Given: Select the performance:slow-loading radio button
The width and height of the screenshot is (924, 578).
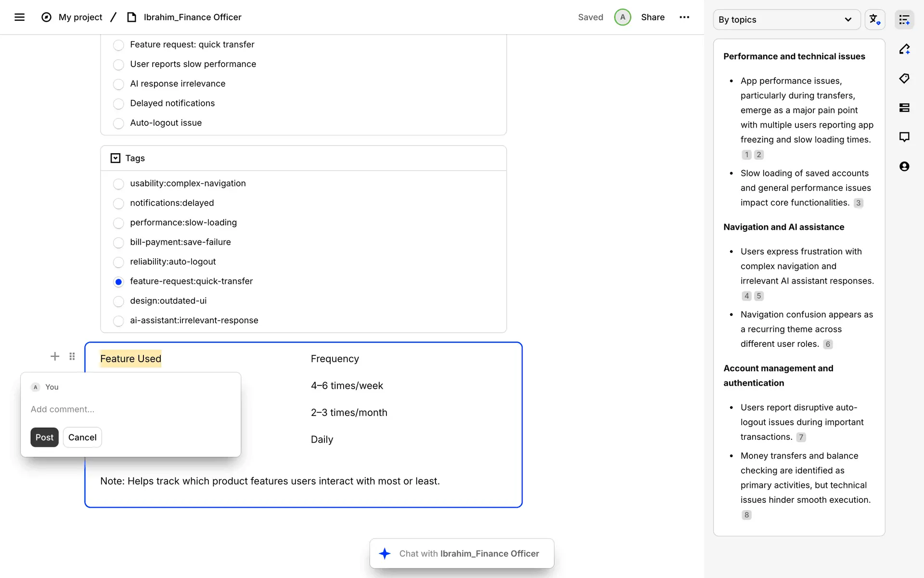Looking at the screenshot, I should click(x=118, y=223).
